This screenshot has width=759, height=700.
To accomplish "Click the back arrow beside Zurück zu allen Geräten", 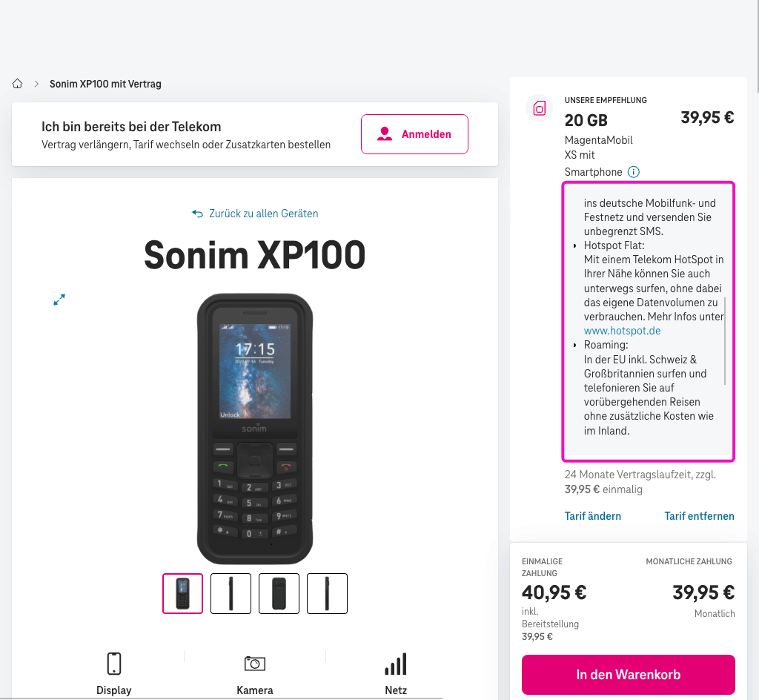I will point(196,213).
